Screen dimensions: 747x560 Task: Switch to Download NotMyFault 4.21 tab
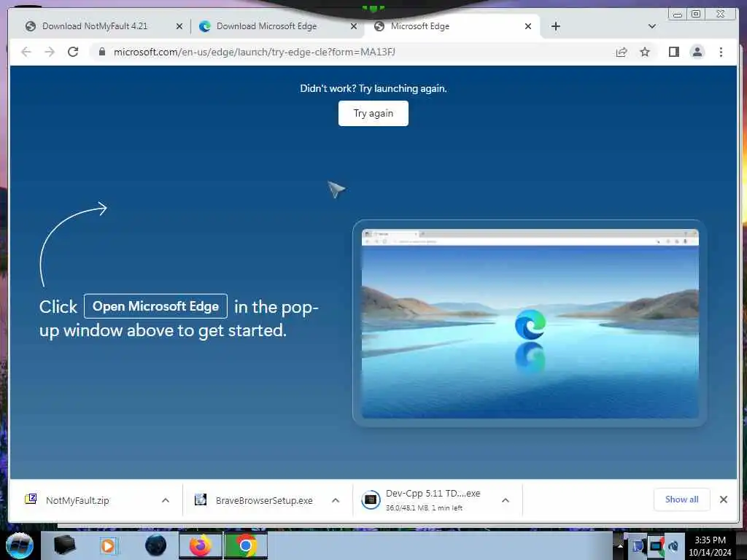pyautogui.click(x=94, y=26)
